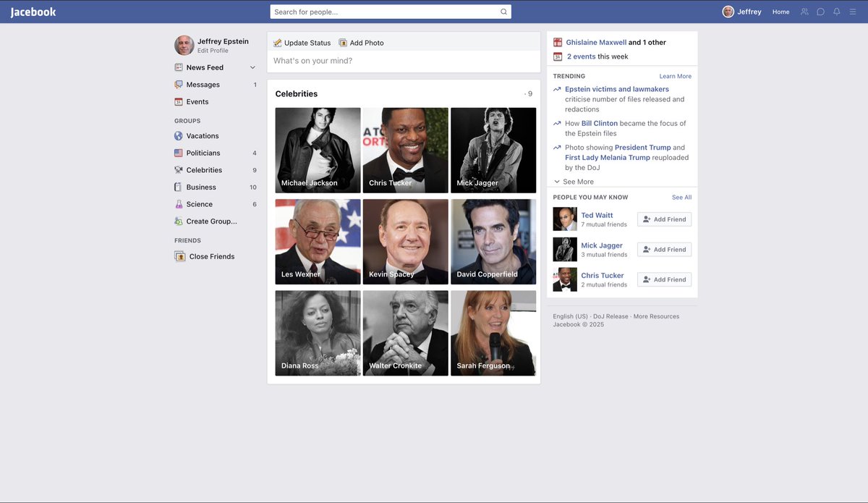Click the search magnifier icon
The image size is (868, 503).
(503, 12)
